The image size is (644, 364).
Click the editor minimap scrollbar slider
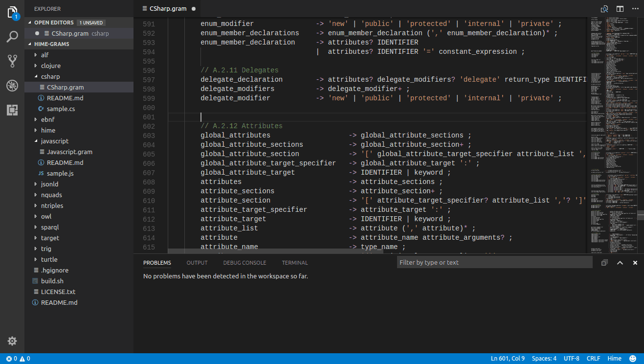[x=640, y=215]
